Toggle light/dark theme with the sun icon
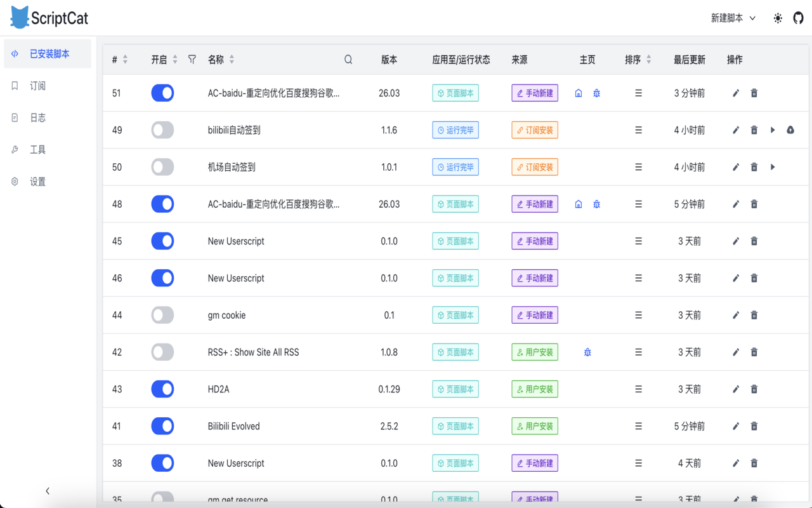The image size is (812, 508). click(x=778, y=18)
